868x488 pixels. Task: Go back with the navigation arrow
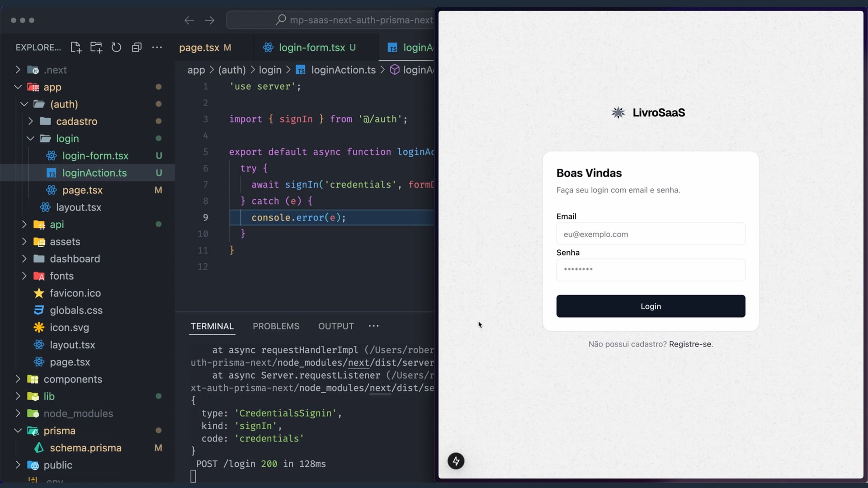(189, 20)
